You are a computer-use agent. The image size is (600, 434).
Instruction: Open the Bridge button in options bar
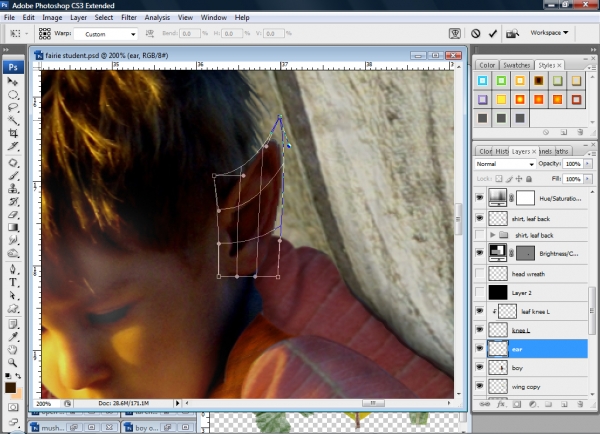(512, 34)
